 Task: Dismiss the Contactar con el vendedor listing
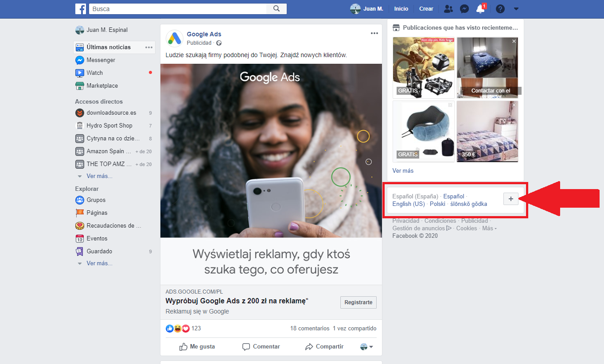[514, 41]
